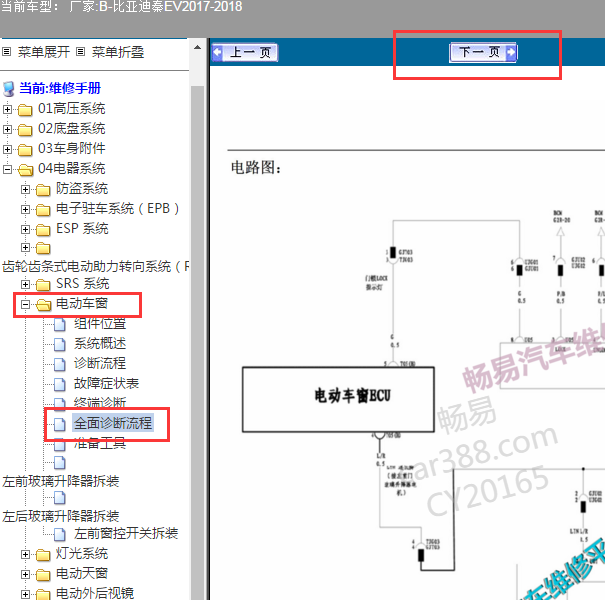Click the 菜单展开 list icon
605x600 pixels.
pyautogui.click(x=7, y=51)
